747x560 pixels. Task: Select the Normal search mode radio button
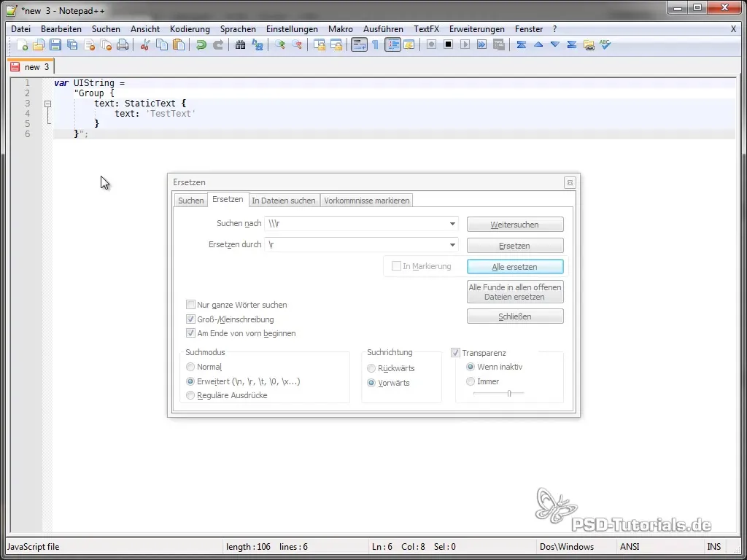[x=190, y=367]
